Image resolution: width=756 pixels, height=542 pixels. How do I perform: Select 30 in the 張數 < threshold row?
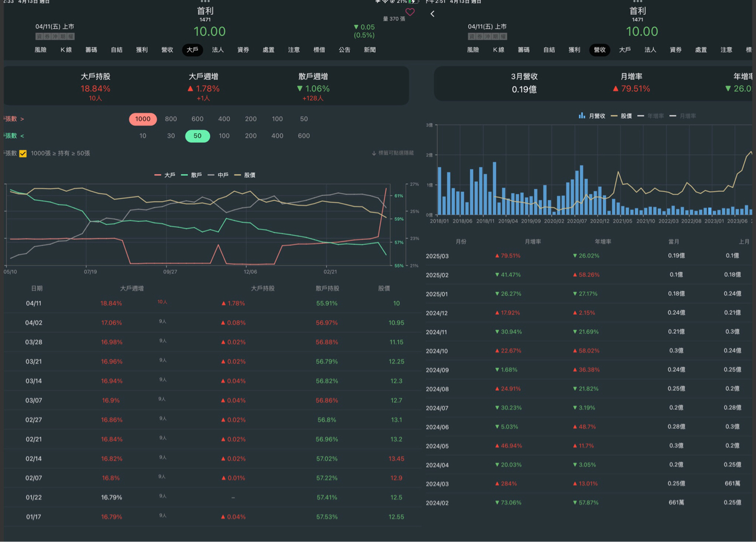[x=171, y=136]
